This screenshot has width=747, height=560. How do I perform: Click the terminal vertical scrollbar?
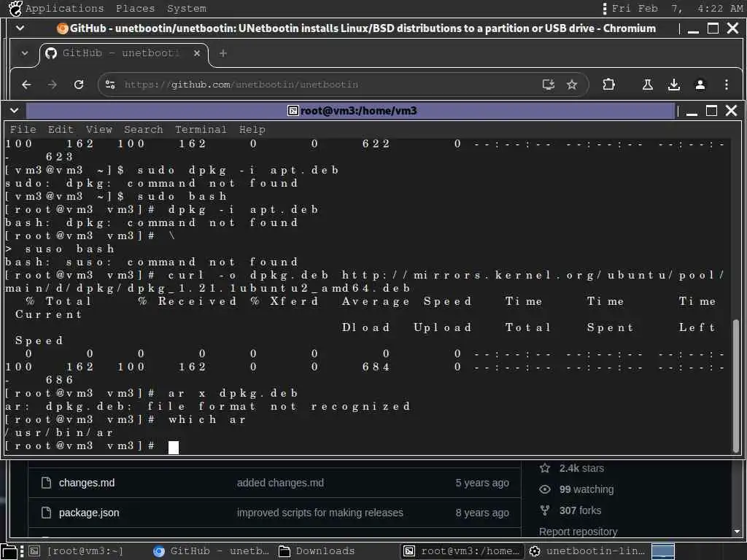(735, 386)
